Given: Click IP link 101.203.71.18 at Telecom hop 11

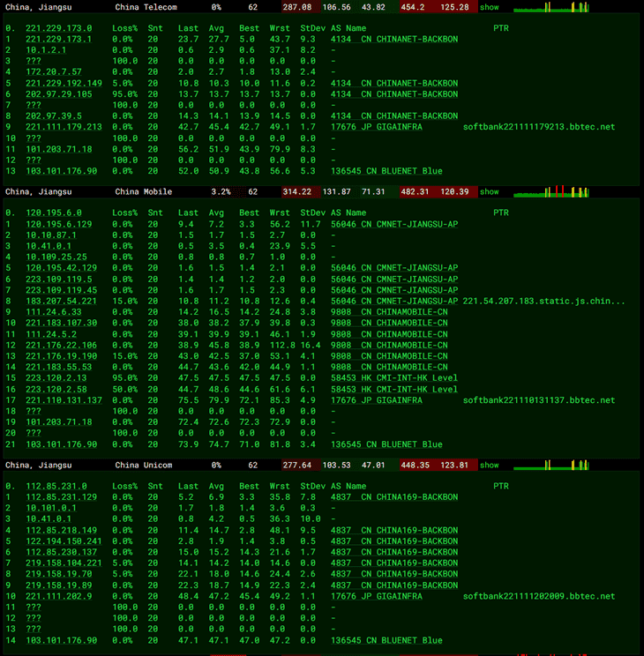Looking at the screenshot, I should [58, 149].
